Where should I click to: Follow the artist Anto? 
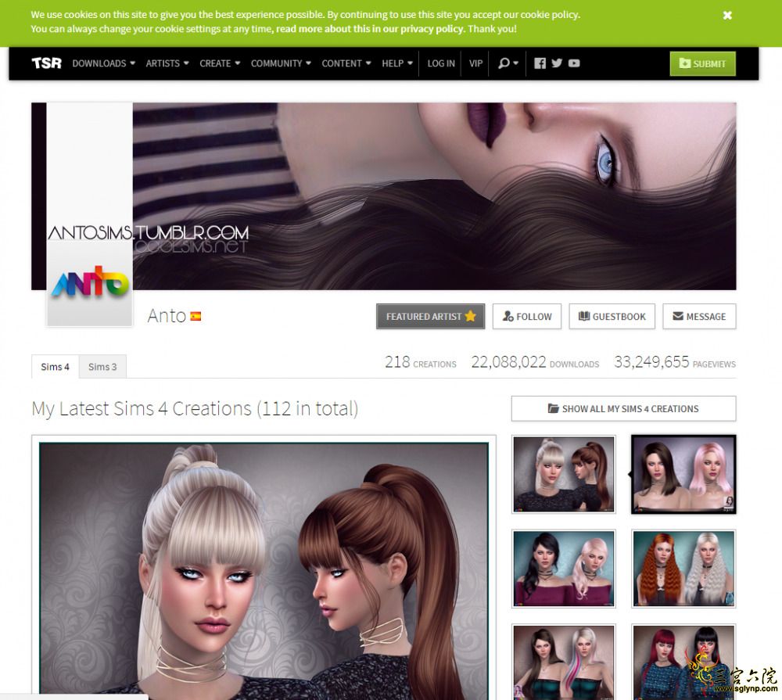coord(526,316)
